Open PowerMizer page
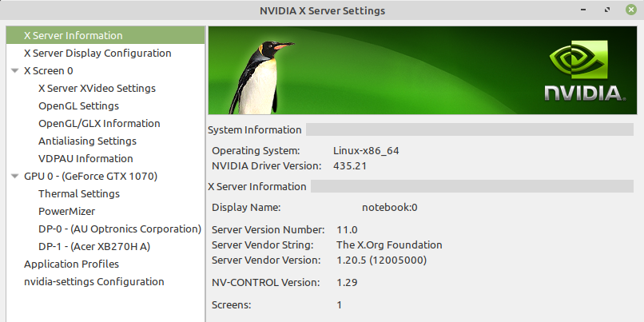Screen dimensions: 644x322 click(66, 212)
